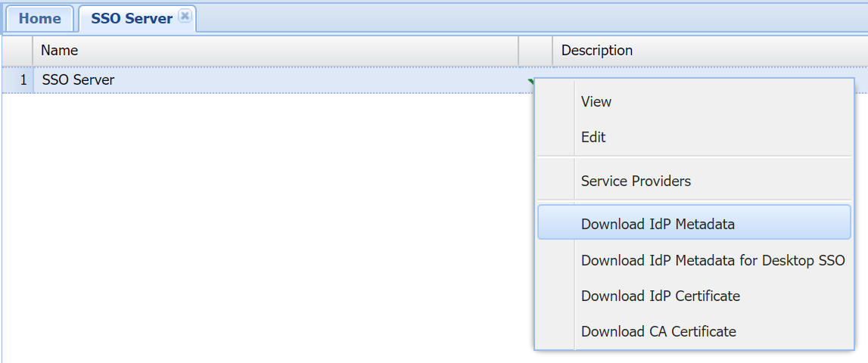Click the context menu's left icon gutter beside View
This screenshot has width=868, height=363.
pyautogui.click(x=555, y=101)
